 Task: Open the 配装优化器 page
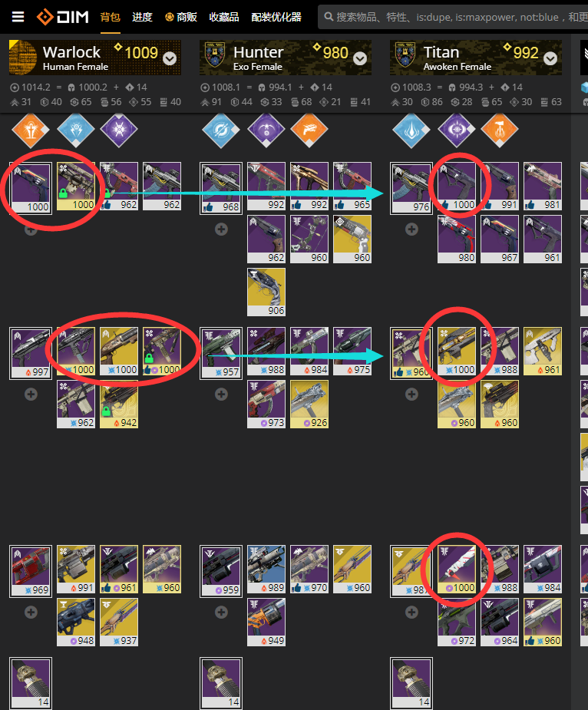pyautogui.click(x=276, y=17)
